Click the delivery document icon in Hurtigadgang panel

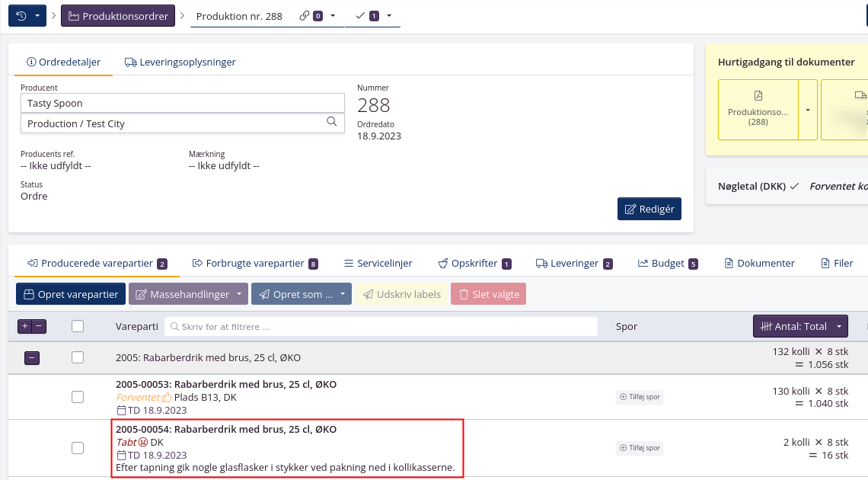click(x=860, y=95)
